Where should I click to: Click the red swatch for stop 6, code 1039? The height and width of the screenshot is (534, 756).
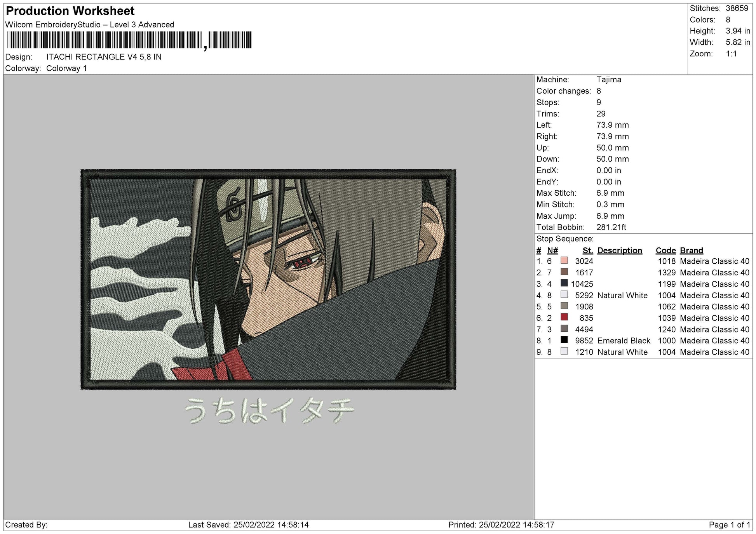(564, 317)
